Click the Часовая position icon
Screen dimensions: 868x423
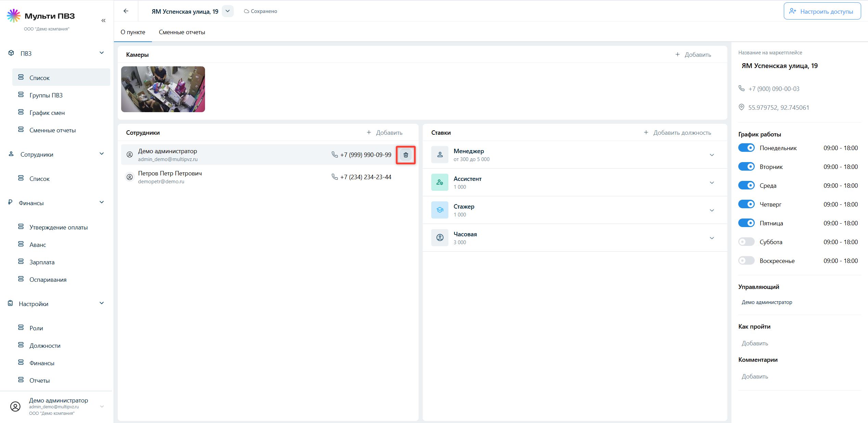click(440, 238)
